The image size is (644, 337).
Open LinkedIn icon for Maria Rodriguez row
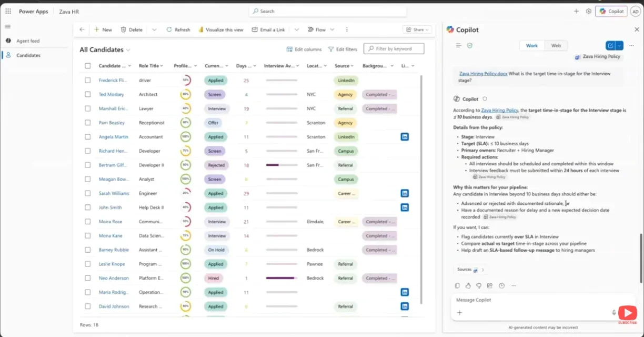pyautogui.click(x=405, y=292)
